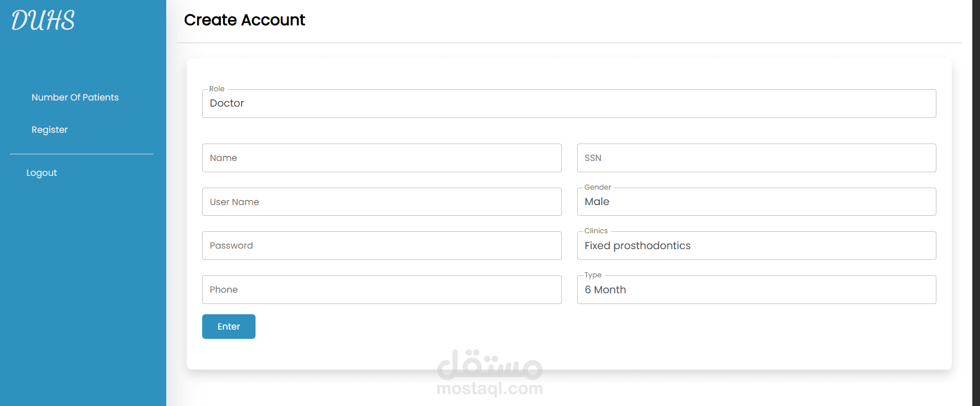Open the Clinics dropdown with Fixed prosthodontics
The height and width of the screenshot is (406, 980).
coord(756,246)
